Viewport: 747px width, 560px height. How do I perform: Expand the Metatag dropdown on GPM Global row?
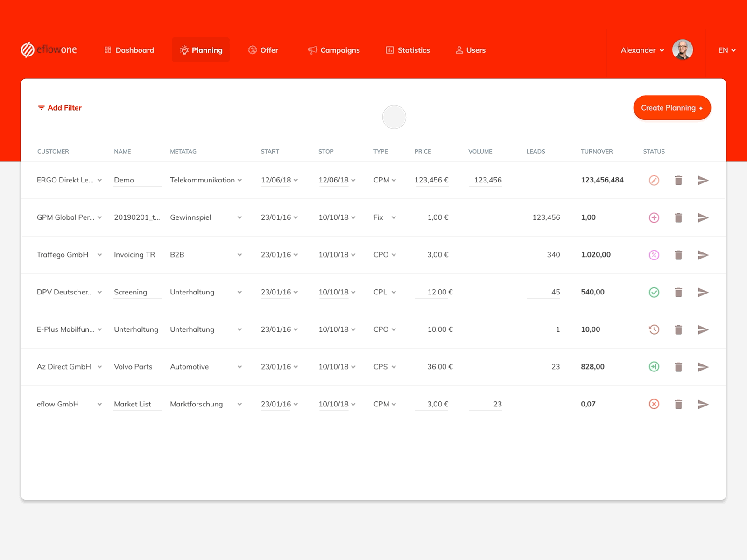(x=240, y=217)
